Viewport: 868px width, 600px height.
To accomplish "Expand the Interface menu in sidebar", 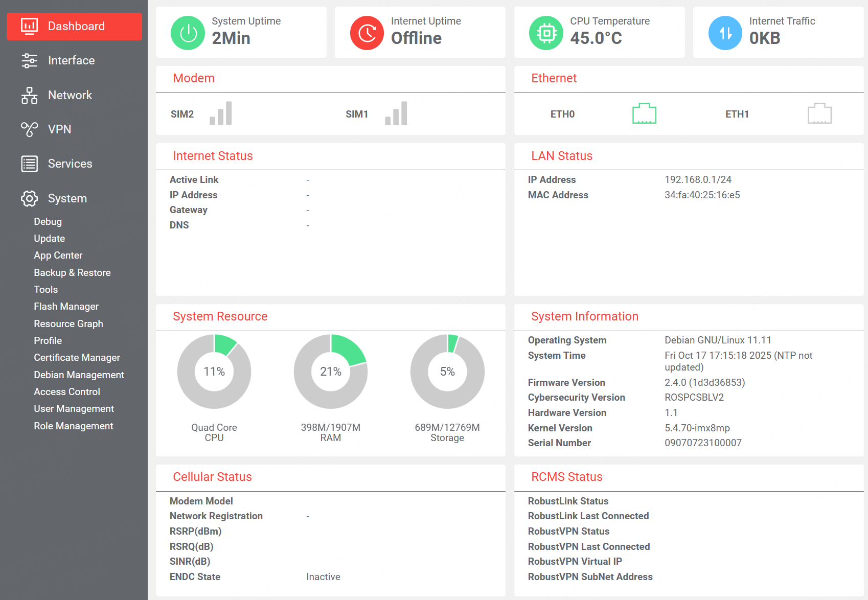I will (71, 61).
